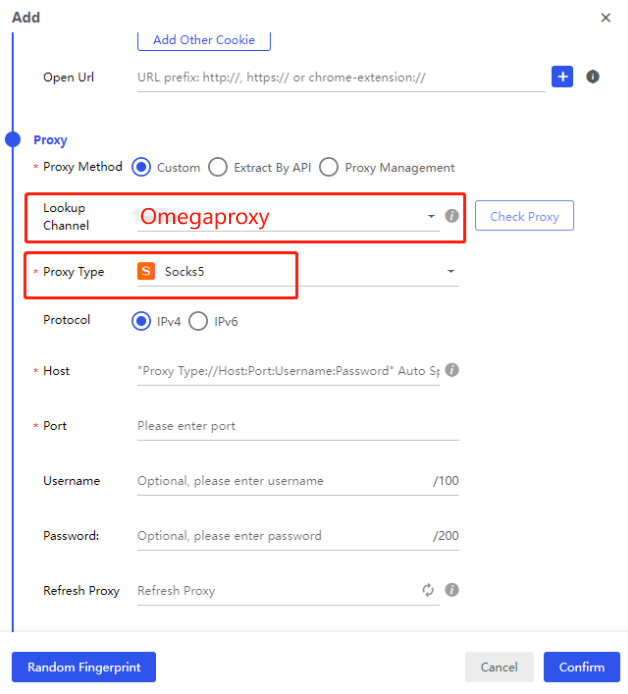Open the info icon next to Open Url
The image size is (628, 694).
593,77
